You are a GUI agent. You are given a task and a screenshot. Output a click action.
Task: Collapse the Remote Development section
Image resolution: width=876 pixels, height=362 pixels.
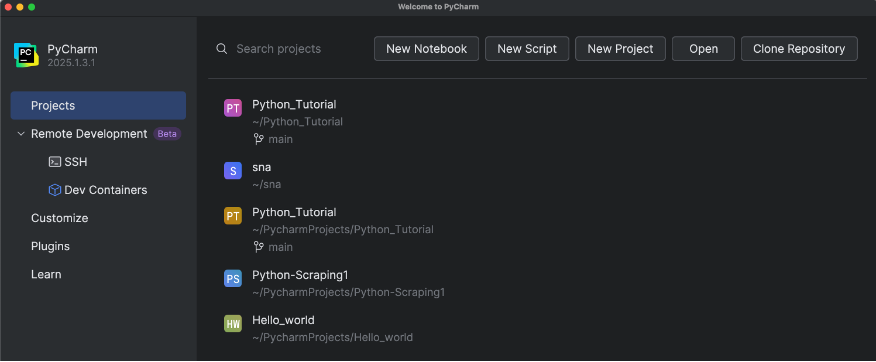point(21,134)
